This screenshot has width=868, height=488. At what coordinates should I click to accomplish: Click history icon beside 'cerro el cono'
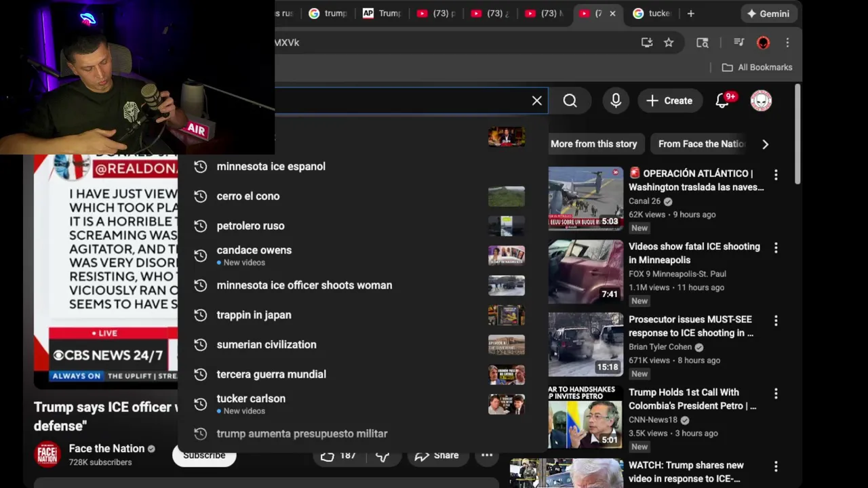tap(200, 197)
